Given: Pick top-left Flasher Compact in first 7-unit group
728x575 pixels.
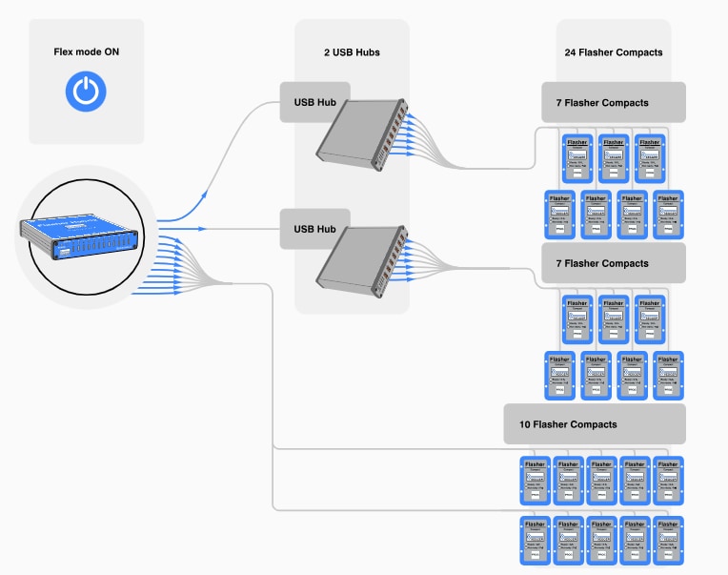Looking at the screenshot, I should click(577, 158).
